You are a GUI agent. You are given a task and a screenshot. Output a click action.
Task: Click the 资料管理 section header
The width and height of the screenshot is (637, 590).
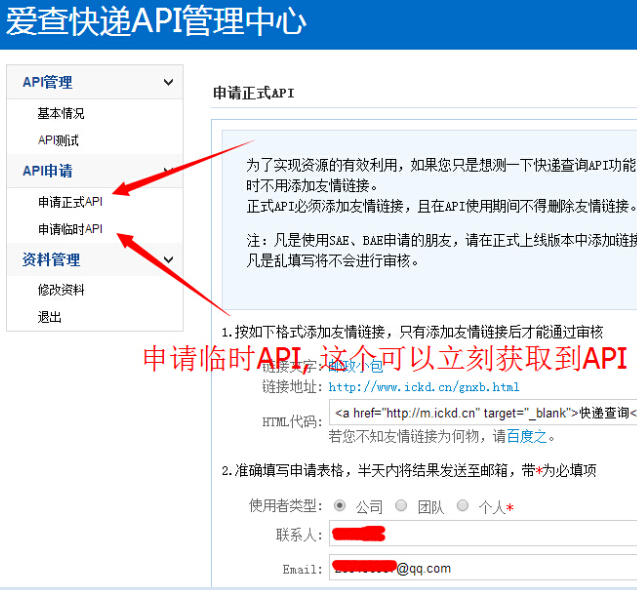pyautogui.click(x=95, y=259)
